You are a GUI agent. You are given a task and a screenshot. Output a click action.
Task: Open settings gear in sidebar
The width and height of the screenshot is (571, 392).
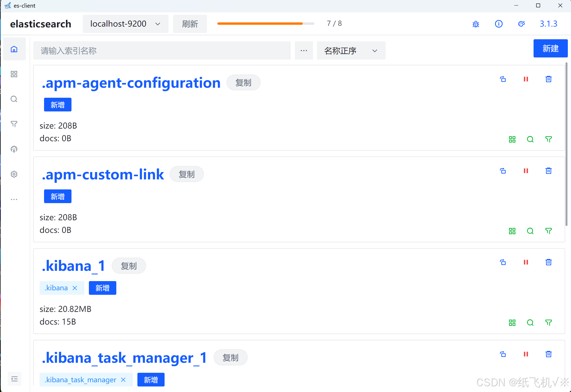14,174
